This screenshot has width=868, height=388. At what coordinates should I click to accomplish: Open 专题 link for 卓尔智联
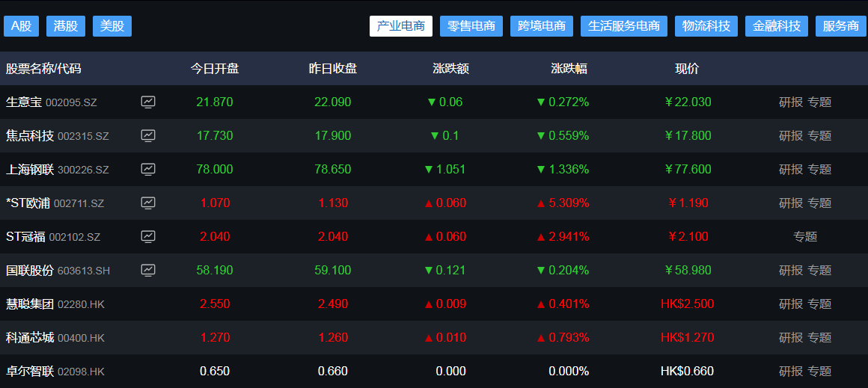pos(819,372)
